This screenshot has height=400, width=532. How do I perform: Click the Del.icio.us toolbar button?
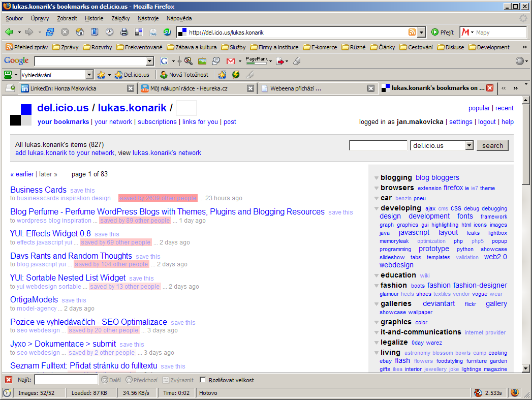pos(132,75)
